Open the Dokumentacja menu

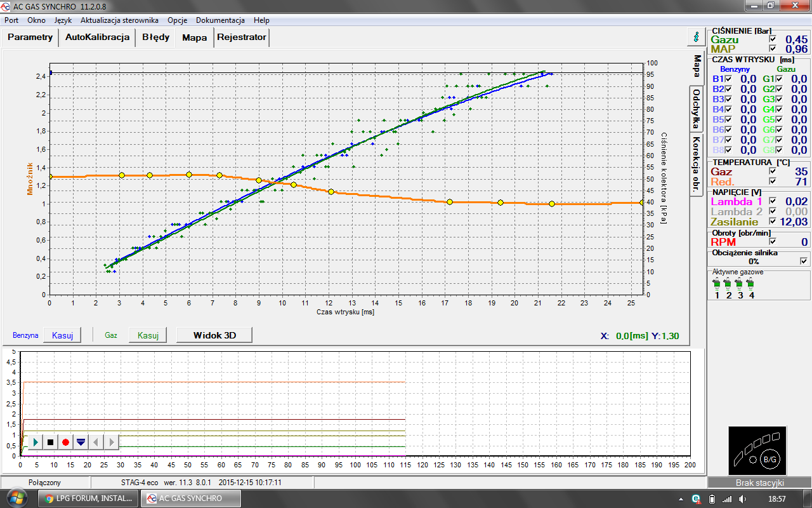point(220,20)
